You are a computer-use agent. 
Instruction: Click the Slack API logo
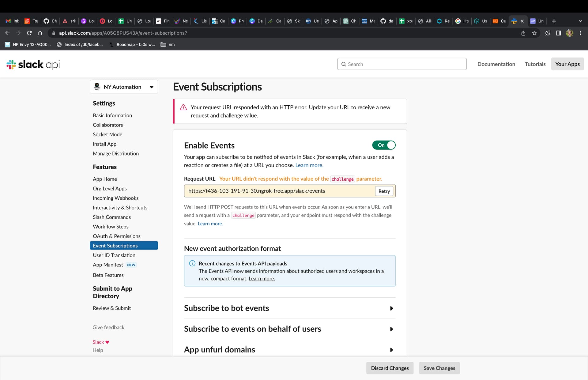33,64
